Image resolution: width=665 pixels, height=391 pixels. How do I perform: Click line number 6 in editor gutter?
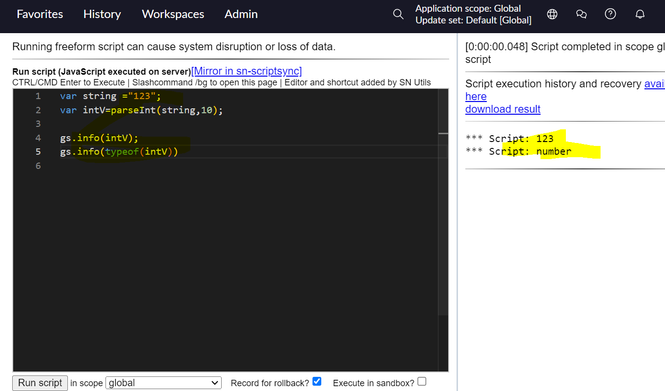[38, 166]
